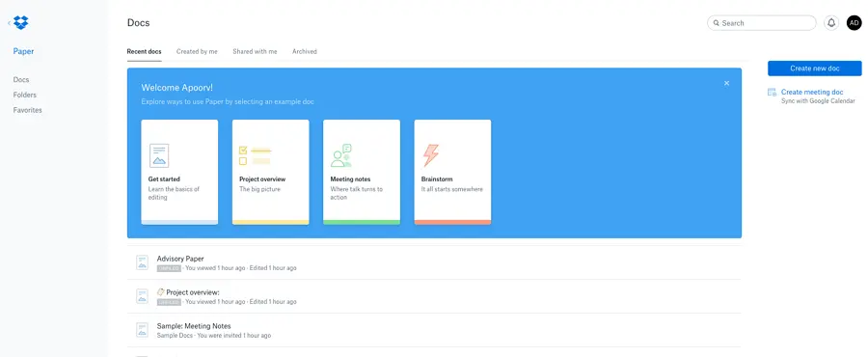868x357 pixels.
Task: Click the magnifier icon in Search
Action: pyautogui.click(x=717, y=23)
